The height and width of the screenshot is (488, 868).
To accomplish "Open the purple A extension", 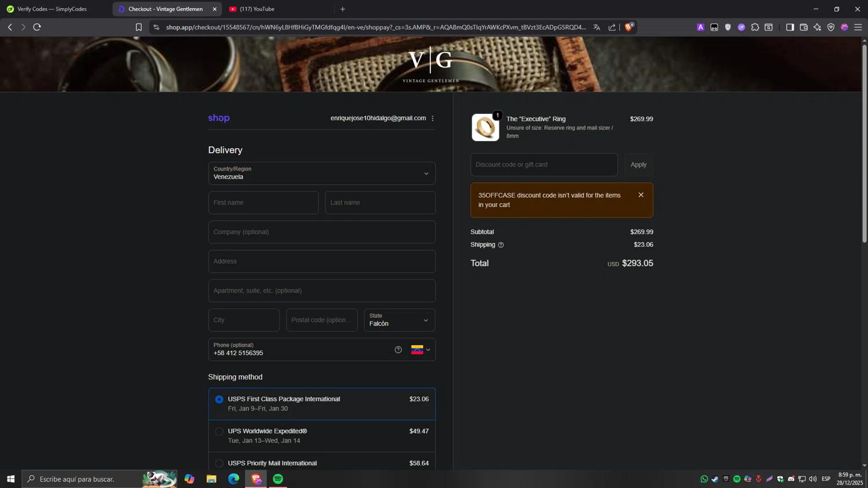I will [700, 27].
